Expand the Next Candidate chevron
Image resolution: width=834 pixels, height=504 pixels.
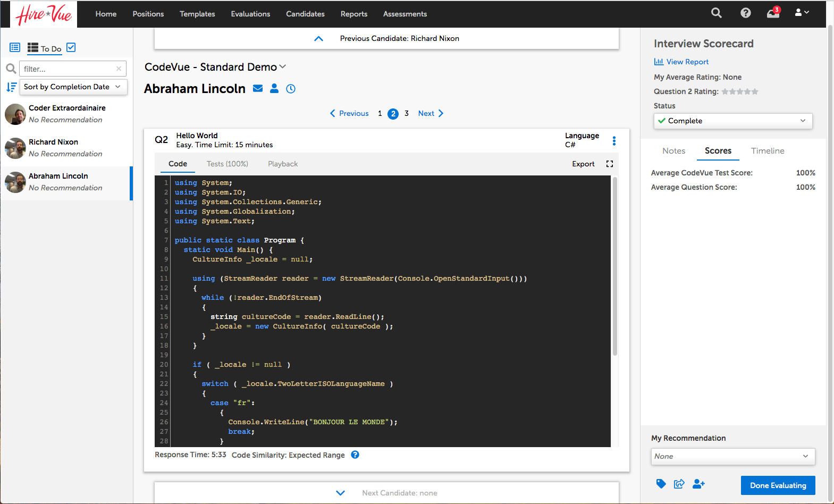[341, 493]
